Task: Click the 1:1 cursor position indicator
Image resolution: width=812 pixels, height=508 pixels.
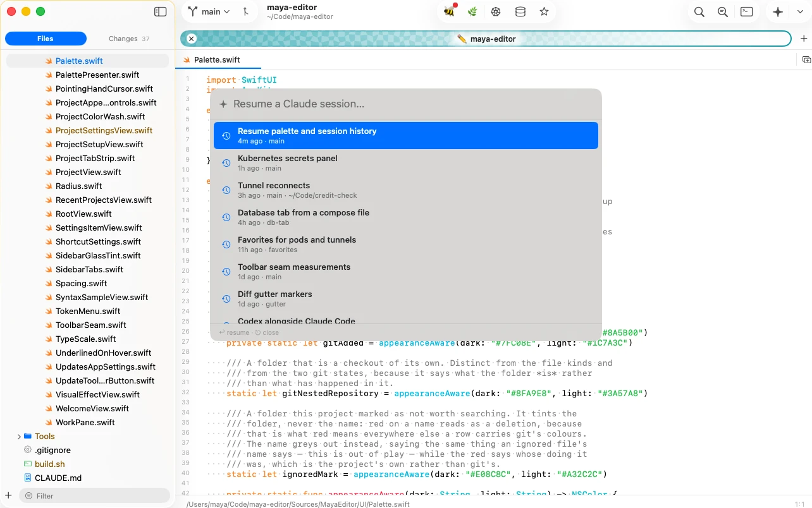Action: [x=799, y=504]
